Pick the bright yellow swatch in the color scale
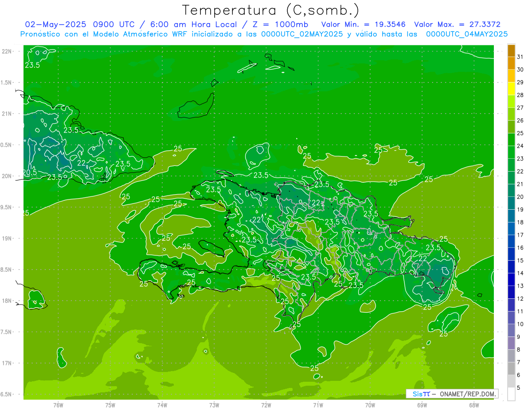Image resolution: width=532 pixels, height=411 pixels. click(x=511, y=88)
